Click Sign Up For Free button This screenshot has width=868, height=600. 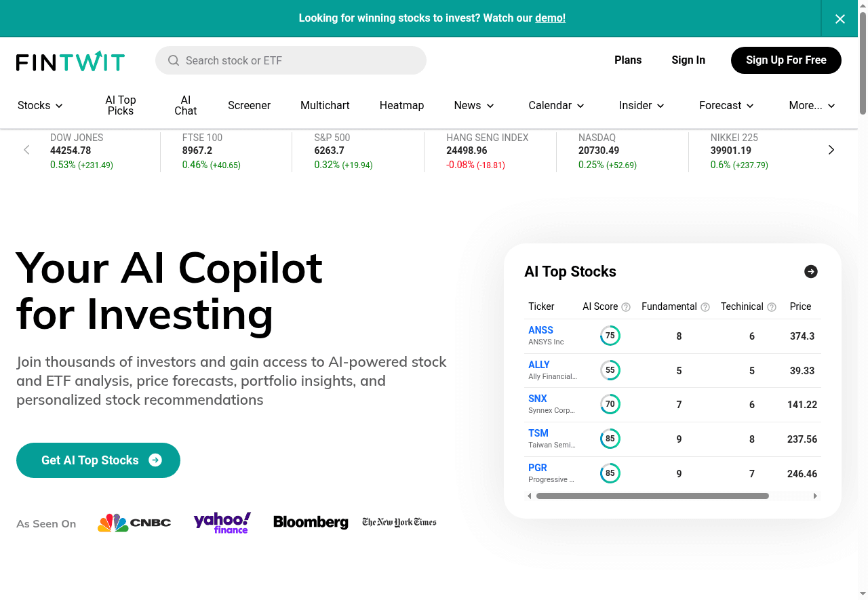click(786, 60)
